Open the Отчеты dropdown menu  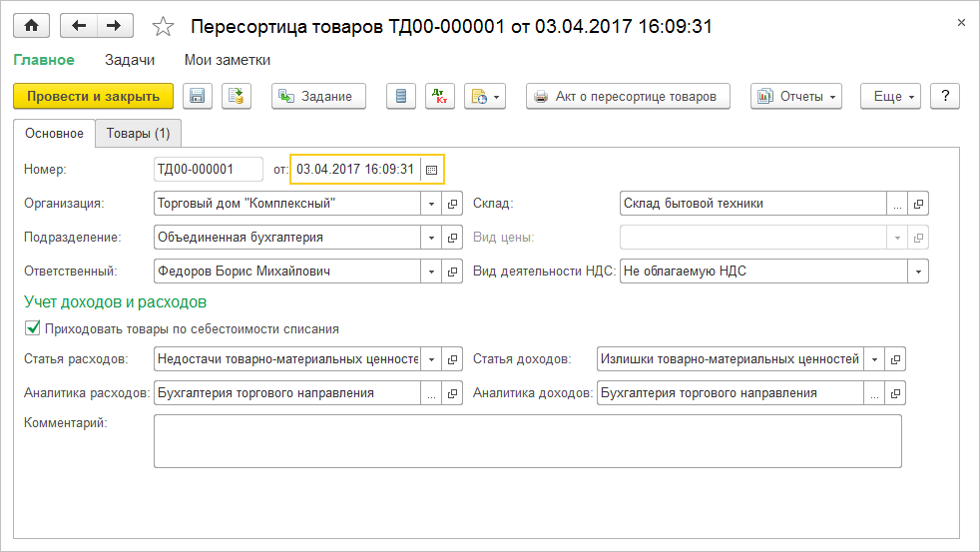click(795, 96)
